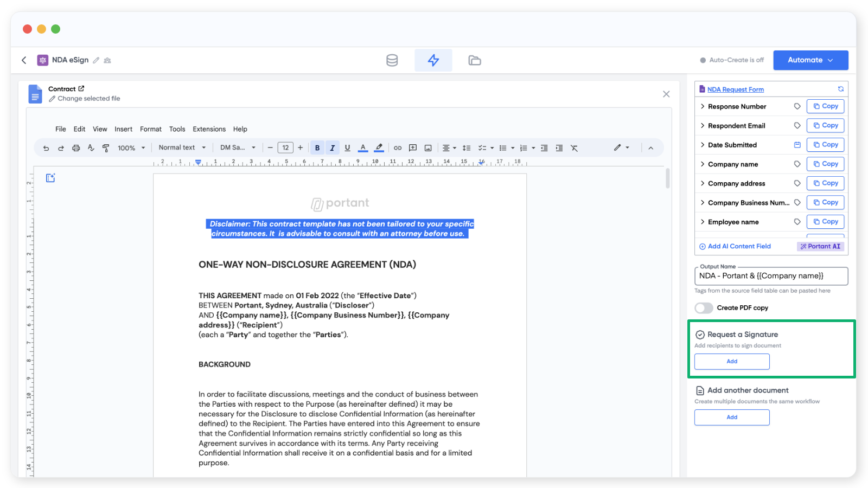868x488 pixels.
Task: Apply underline formatting to selected text
Action: pyautogui.click(x=347, y=147)
